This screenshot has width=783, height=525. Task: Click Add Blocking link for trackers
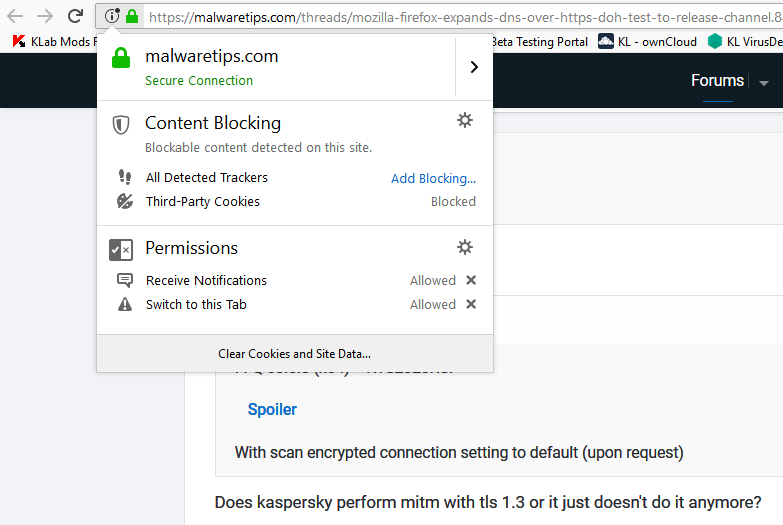[x=433, y=178]
